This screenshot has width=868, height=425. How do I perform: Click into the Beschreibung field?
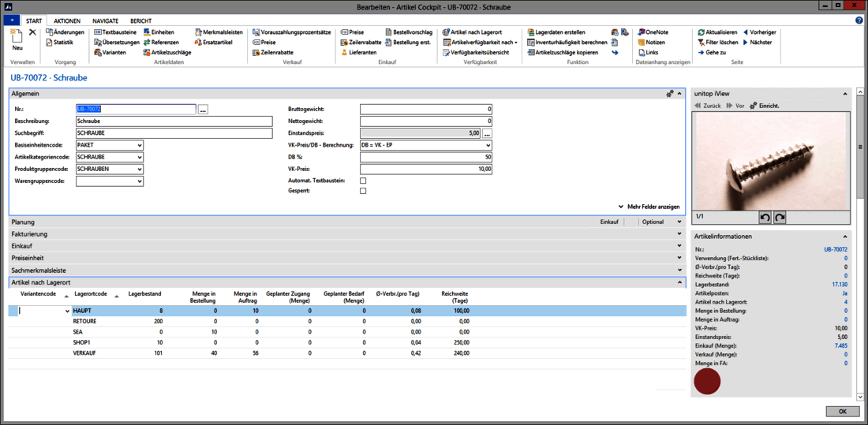[x=174, y=121]
